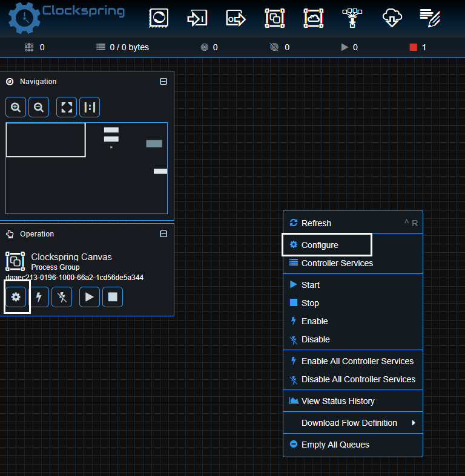Click the active threads status icon

pyautogui.click(x=29, y=47)
